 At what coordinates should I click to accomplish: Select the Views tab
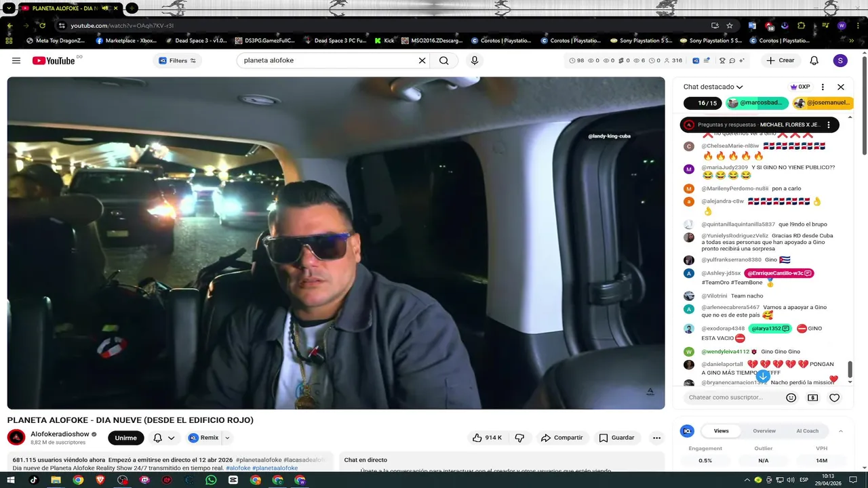pyautogui.click(x=722, y=431)
